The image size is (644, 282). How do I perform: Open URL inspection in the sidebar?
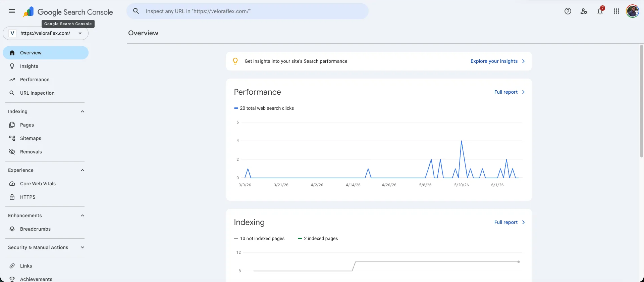(x=46, y=93)
